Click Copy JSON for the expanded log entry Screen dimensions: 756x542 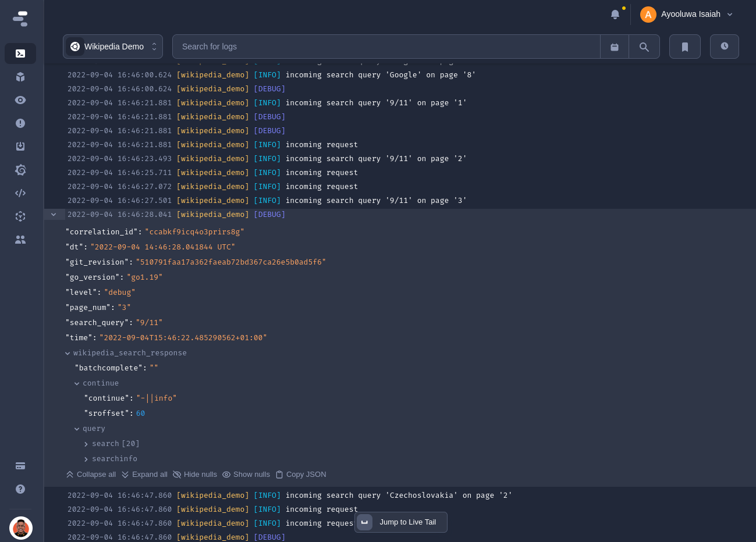click(x=301, y=475)
